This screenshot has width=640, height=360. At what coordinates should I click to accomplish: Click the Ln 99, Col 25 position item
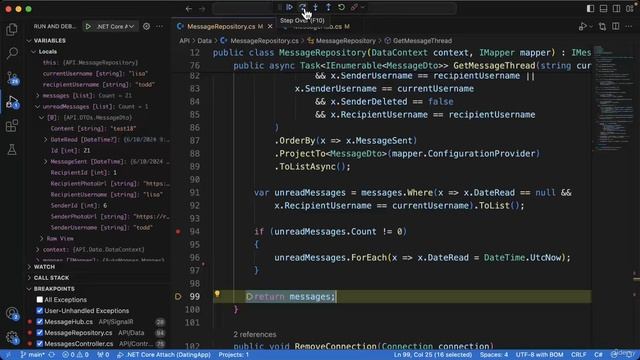point(433,355)
